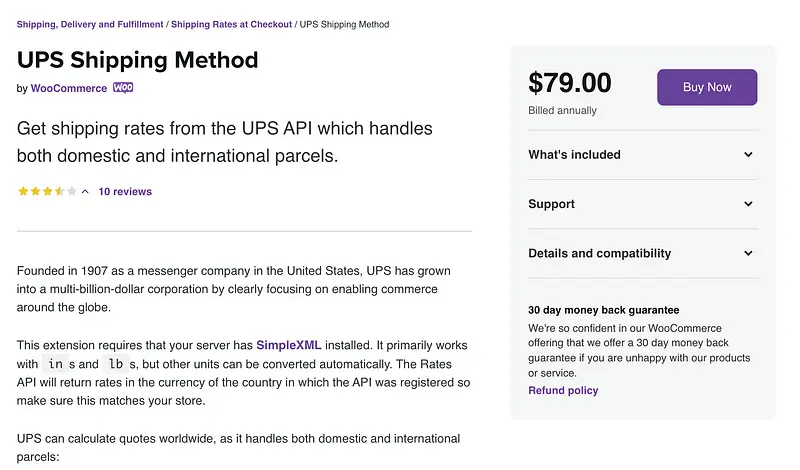Click the $79.00 price
Viewport: 800px width, 470px height.
[x=569, y=83]
